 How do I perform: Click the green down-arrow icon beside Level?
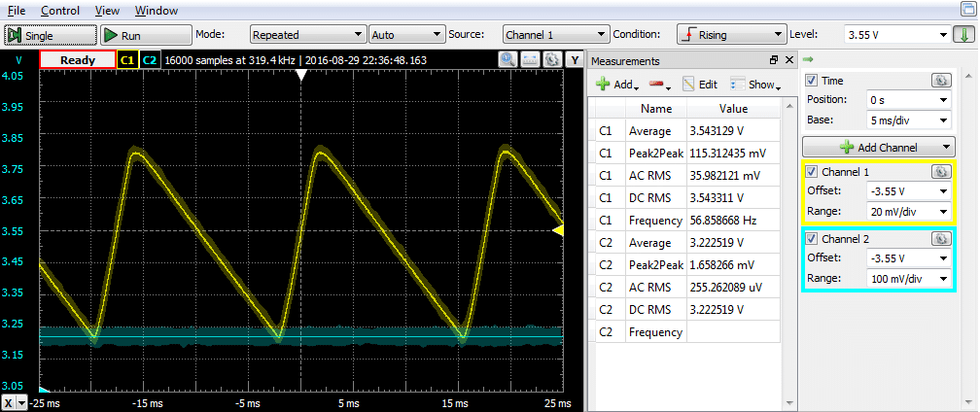[964, 35]
